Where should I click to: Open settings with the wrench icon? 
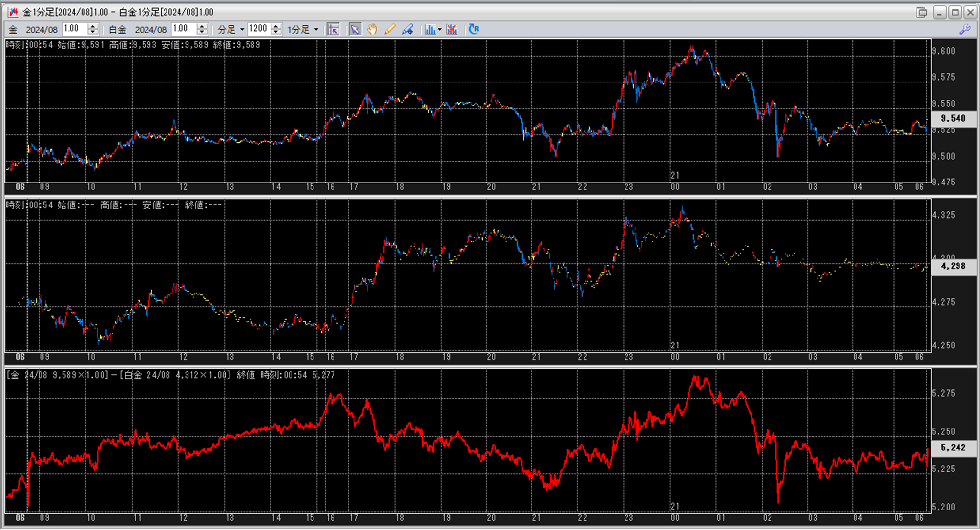[965, 29]
